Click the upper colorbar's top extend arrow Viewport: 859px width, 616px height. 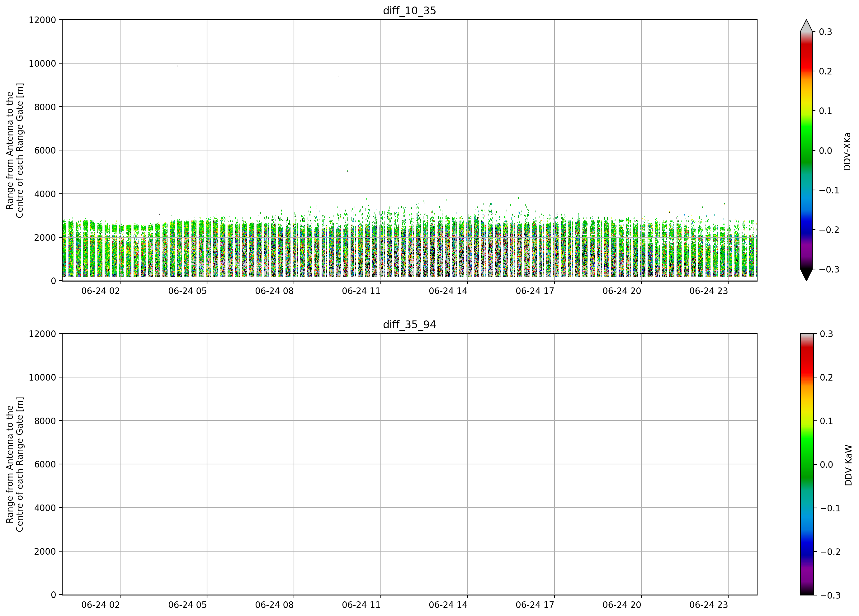click(806, 26)
